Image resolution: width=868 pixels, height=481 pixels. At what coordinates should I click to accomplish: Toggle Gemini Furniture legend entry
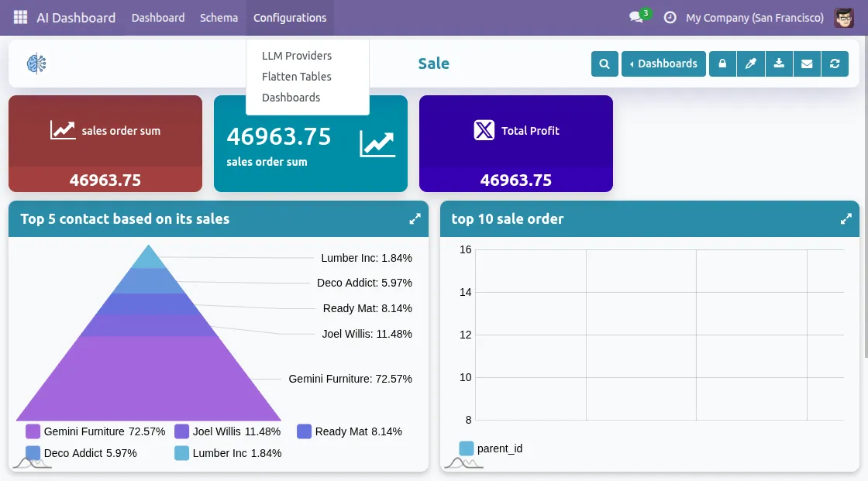[x=95, y=431]
